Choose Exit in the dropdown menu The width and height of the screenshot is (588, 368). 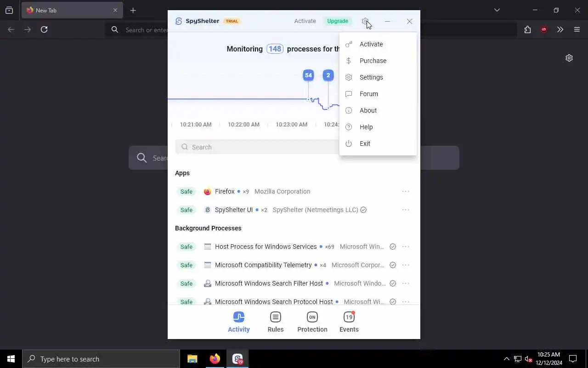pos(378,144)
